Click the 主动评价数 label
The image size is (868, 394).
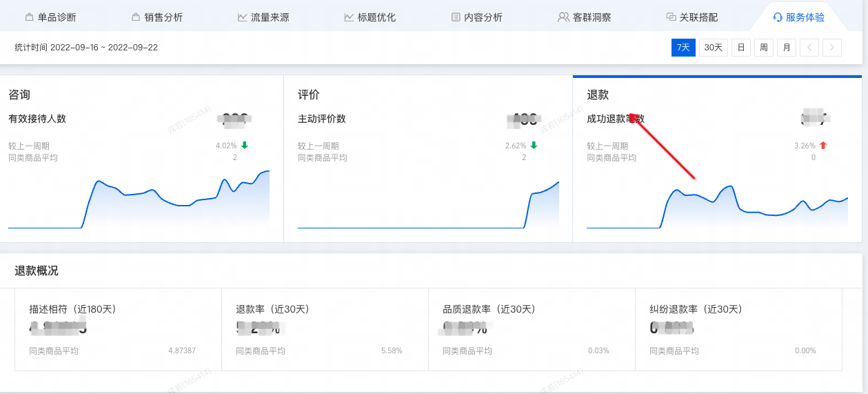pyautogui.click(x=322, y=119)
